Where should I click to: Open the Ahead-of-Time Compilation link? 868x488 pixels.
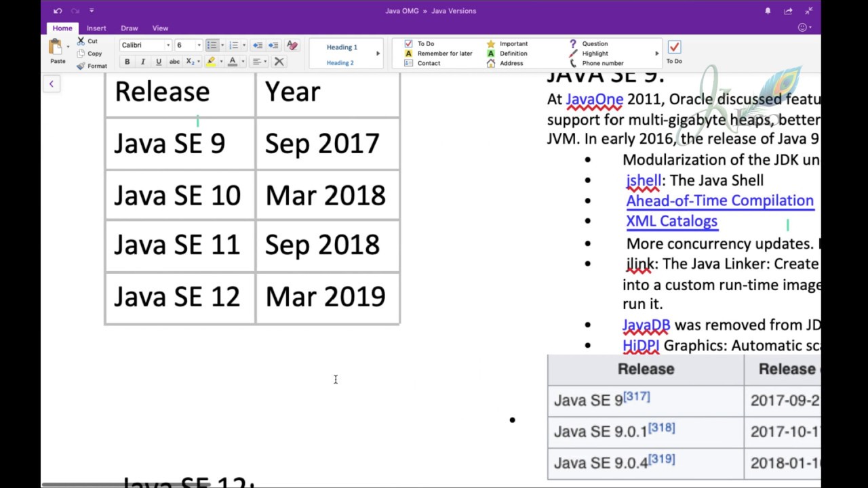[719, 201]
